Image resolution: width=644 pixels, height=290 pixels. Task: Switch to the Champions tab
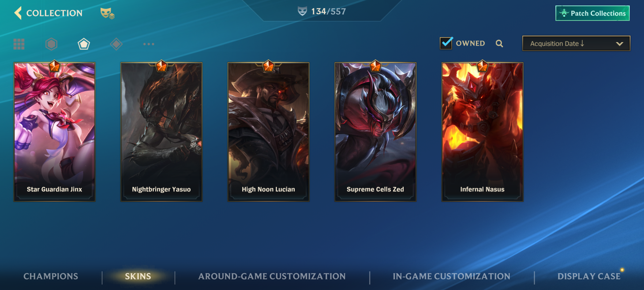51,276
